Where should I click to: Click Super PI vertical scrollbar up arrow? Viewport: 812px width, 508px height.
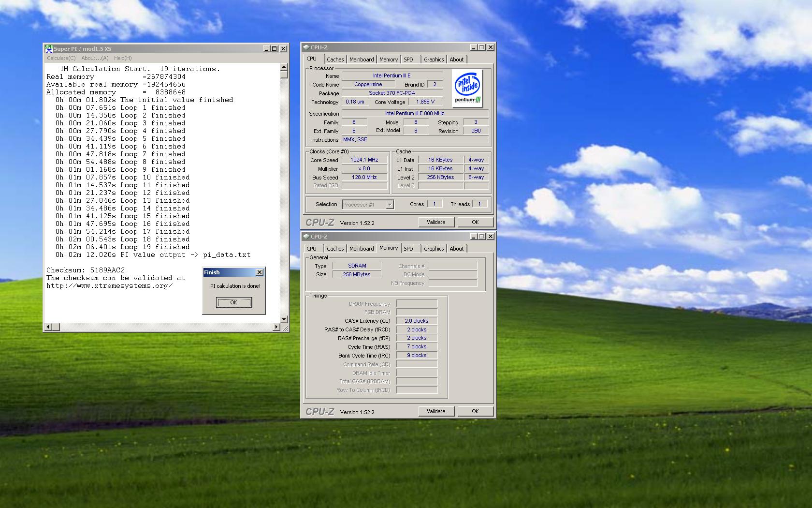tap(284, 68)
